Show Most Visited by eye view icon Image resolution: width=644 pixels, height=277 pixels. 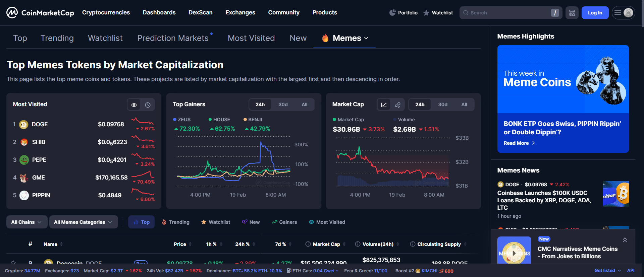coord(134,105)
